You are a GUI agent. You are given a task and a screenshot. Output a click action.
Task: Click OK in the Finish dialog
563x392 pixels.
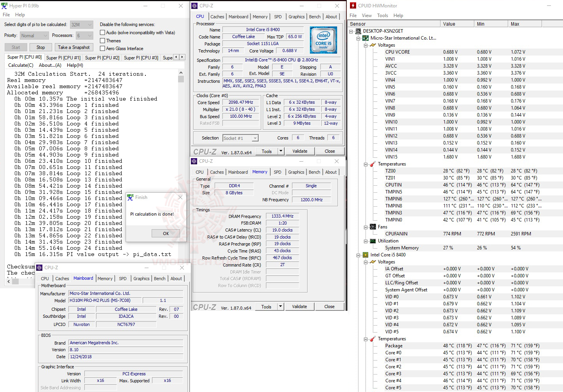pyautogui.click(x=166, y=233)
